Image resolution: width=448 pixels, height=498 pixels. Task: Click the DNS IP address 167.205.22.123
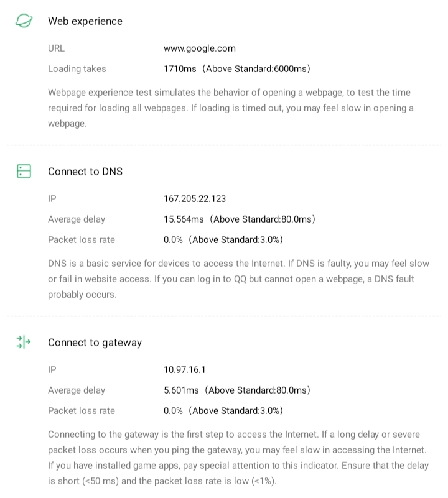[x=195, y=199]
